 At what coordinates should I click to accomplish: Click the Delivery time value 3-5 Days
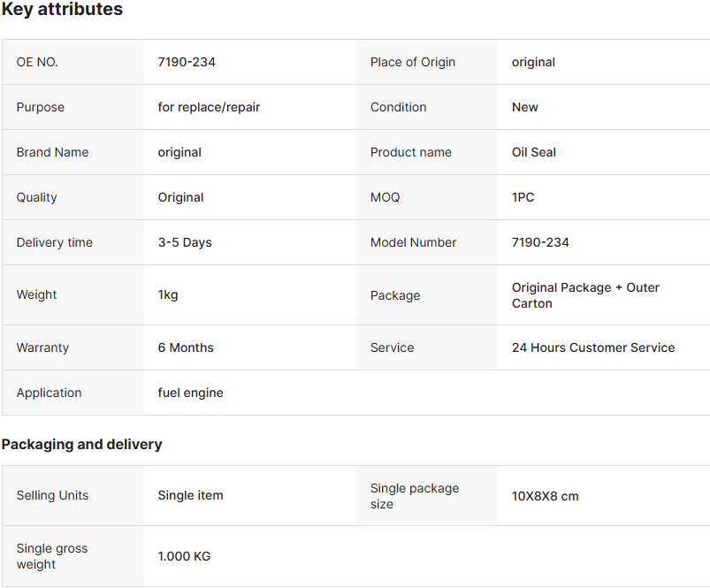(185, 242)
